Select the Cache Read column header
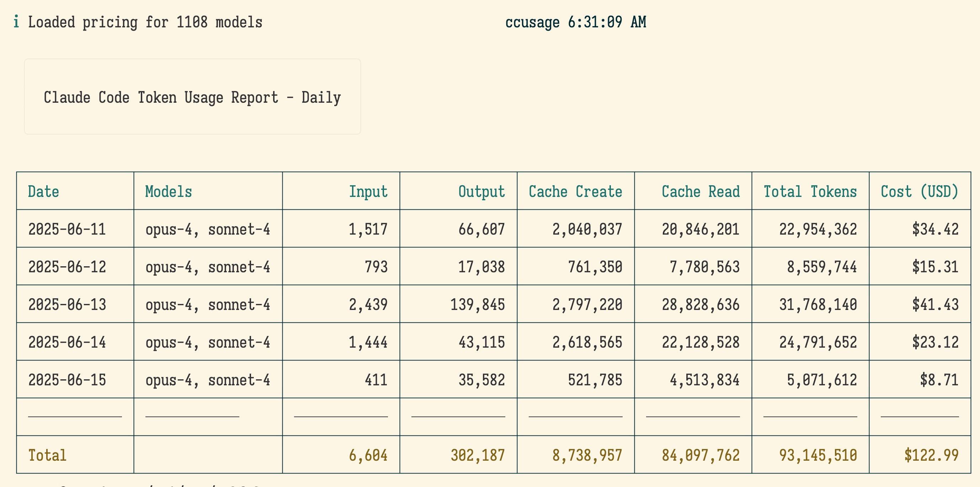Image resolution: width=980 pixels, height=487 pixels. point(701,191)
